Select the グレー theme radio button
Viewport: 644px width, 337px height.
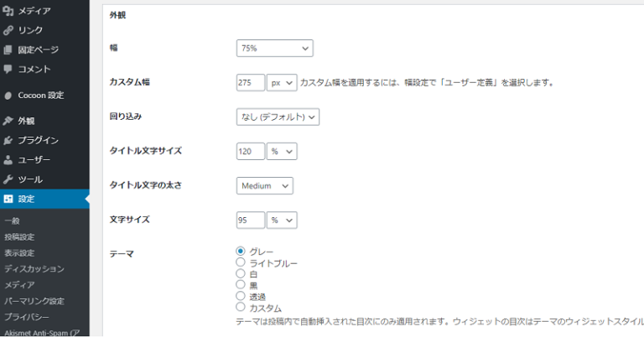coord(241,251)
